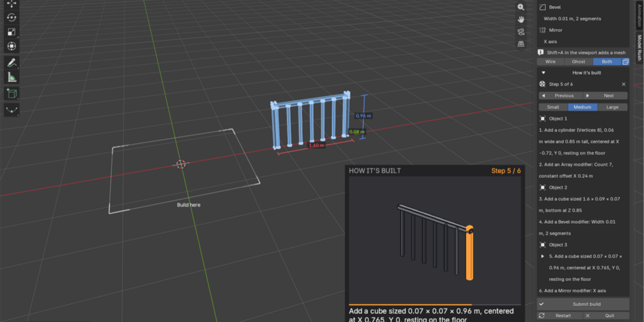644x322 pixels.
Task: Close the step guide with the X
Action: click(624, 84)
